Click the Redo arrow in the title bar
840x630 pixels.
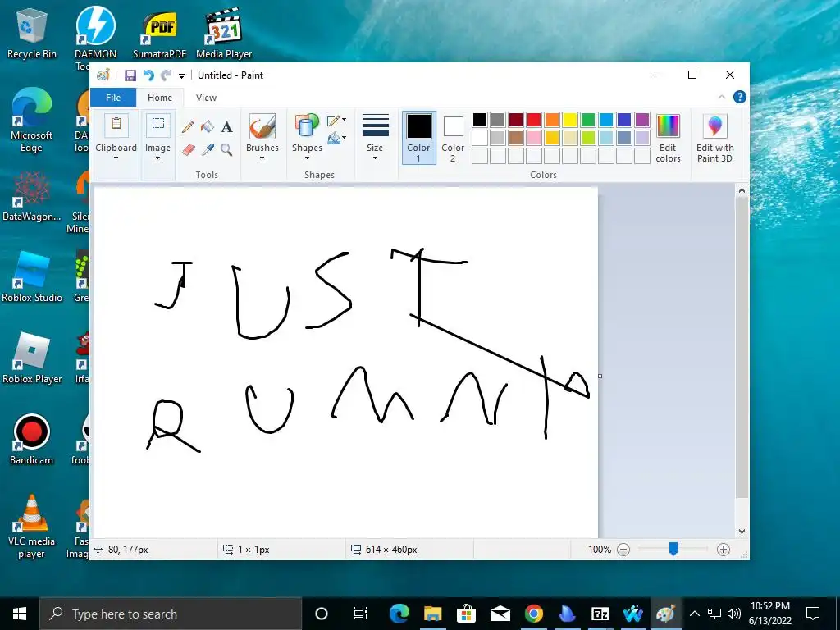click(167, 75)
